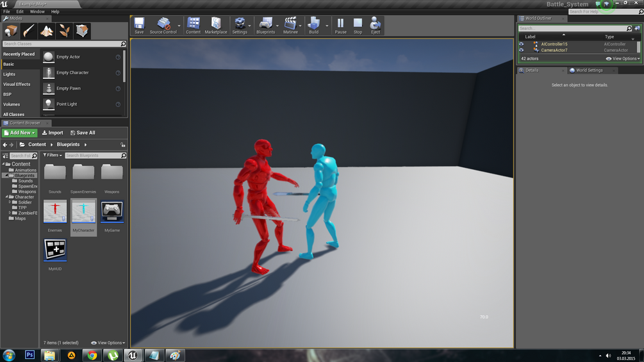This screenshot has height=362, width=644.
Task: Select the Landscape mode icon
Action: tap(46, 31)
